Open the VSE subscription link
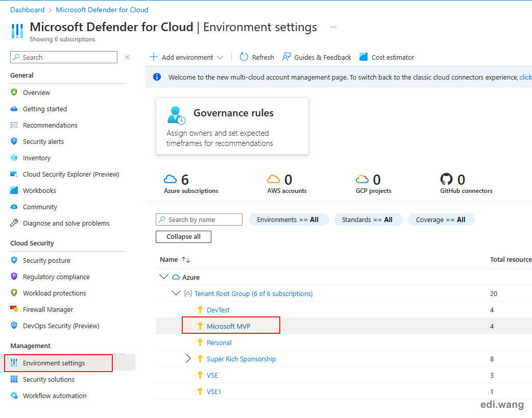Screen dimensions: 532x418 coord(212,375)
